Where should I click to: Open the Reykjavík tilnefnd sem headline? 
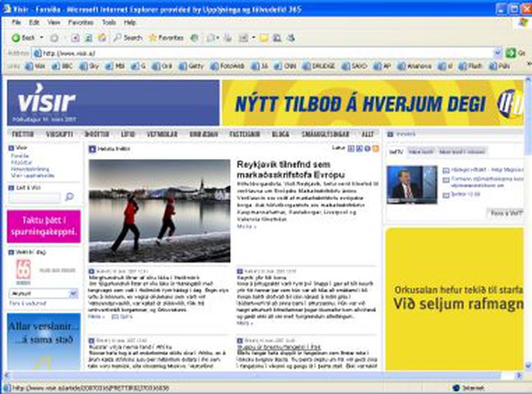point(290,169)
